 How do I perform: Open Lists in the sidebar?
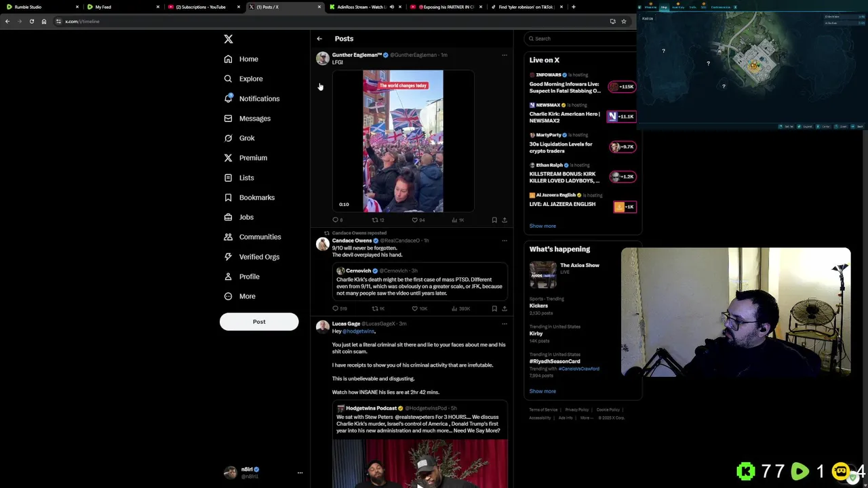239,178
